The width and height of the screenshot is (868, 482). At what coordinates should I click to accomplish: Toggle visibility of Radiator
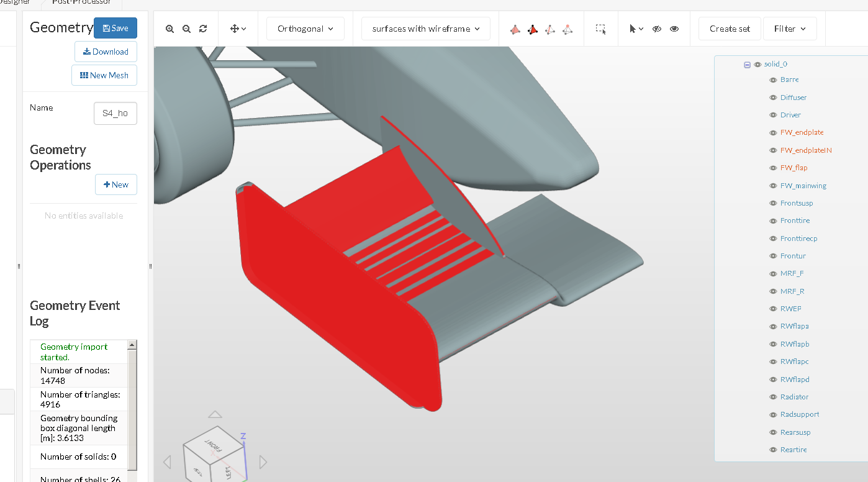tap(773, 398)
